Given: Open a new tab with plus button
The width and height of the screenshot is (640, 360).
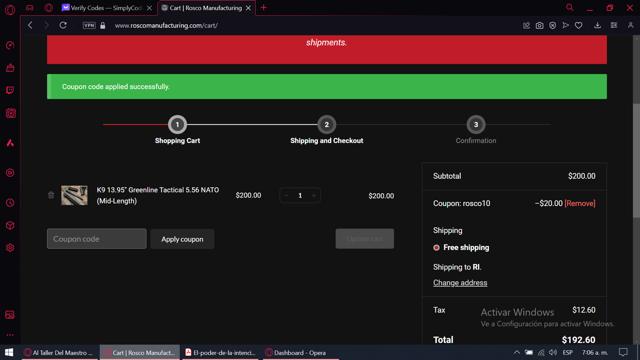Looking at the screenshot, I should tap(263, 8).
